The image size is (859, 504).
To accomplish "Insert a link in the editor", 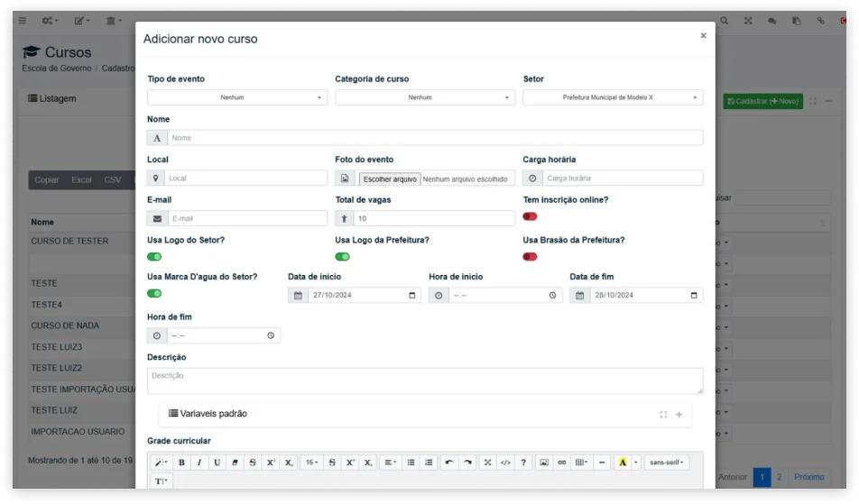I will point(562,463).
